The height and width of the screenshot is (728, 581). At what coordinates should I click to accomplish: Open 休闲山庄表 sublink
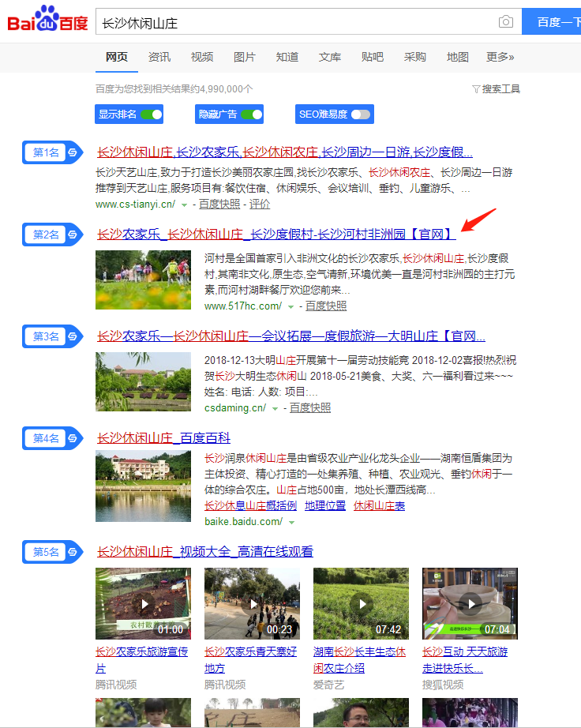click(379, 506)
